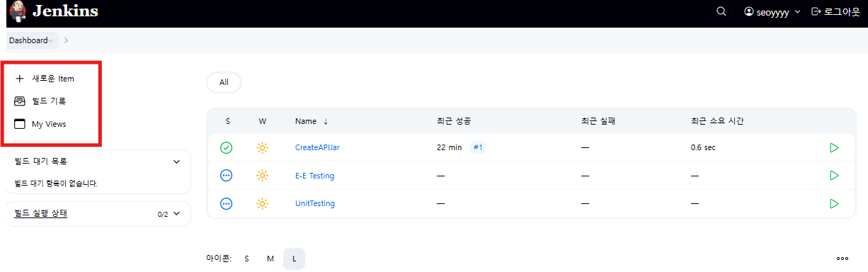Go to the Dashboard breadcrumb
This screenshot has width=868, height=272.
28,40
